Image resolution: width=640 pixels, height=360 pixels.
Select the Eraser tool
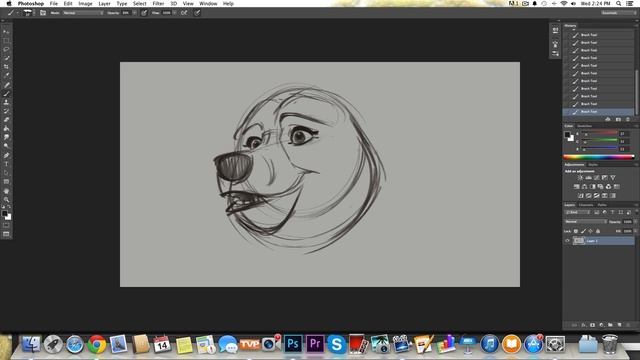tap(7, 120)
